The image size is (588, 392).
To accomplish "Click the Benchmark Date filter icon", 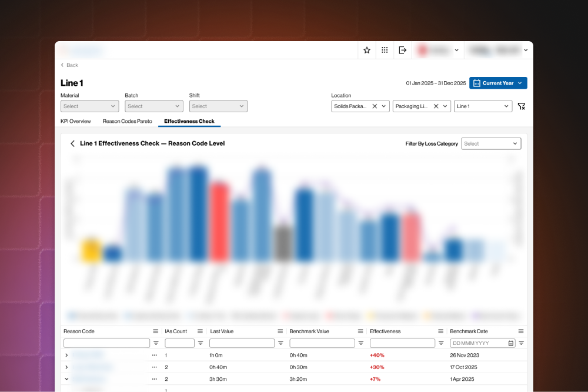I will (521, 343).
